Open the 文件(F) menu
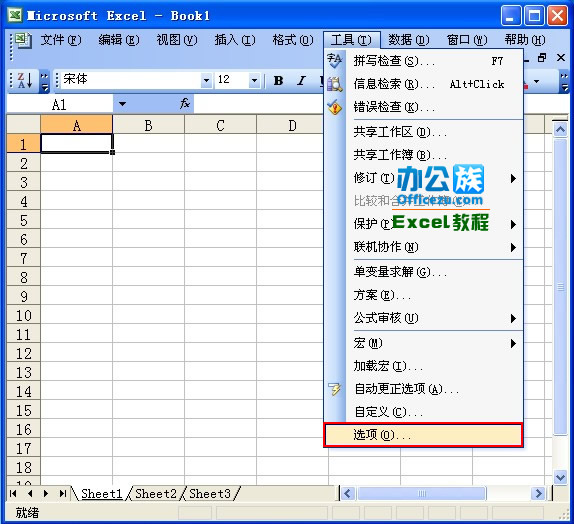 [61, 40]
